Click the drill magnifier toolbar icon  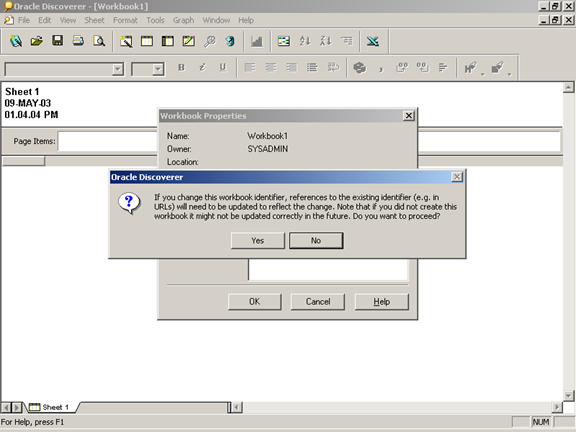point(210,41)
